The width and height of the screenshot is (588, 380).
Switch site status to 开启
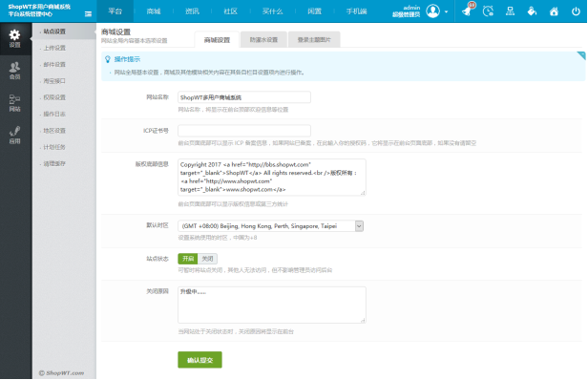pyautogui.click(x=187, y=259)
